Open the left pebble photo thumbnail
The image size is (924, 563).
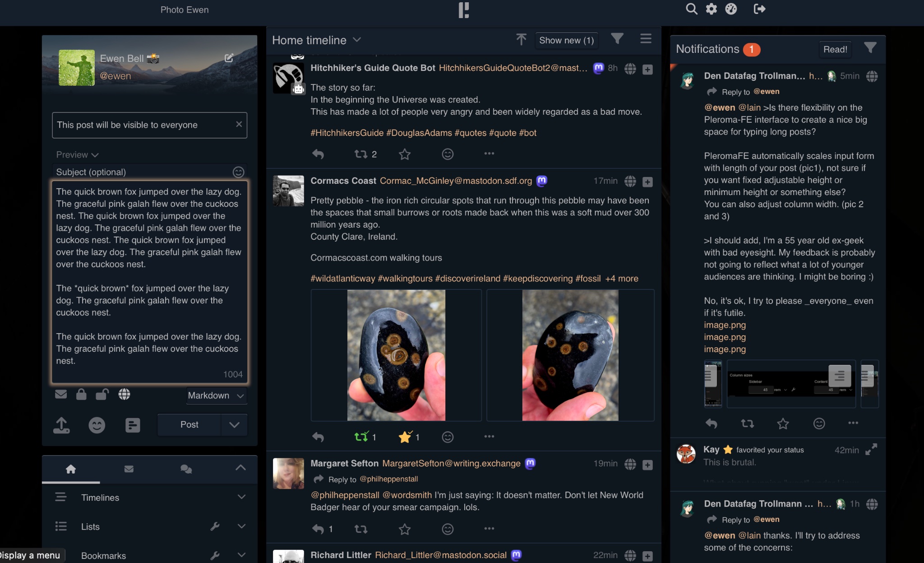(396, 355)
